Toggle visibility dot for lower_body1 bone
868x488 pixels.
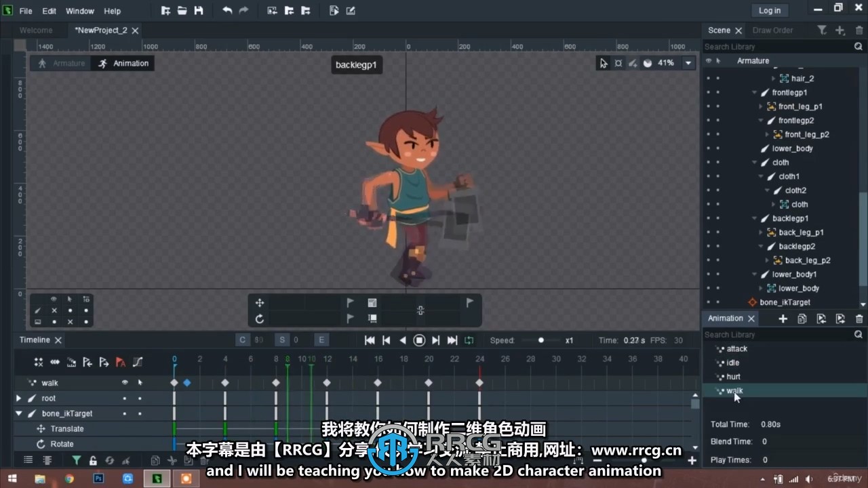[709, 274]
